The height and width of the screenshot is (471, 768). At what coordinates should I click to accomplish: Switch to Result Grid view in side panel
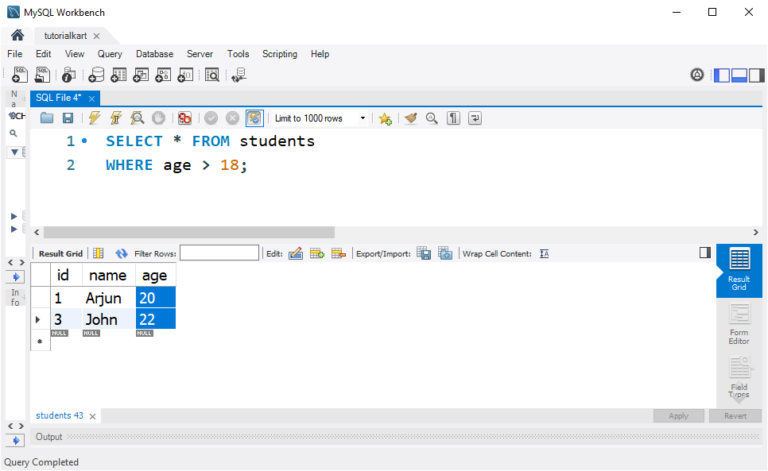tap(739, 269)
